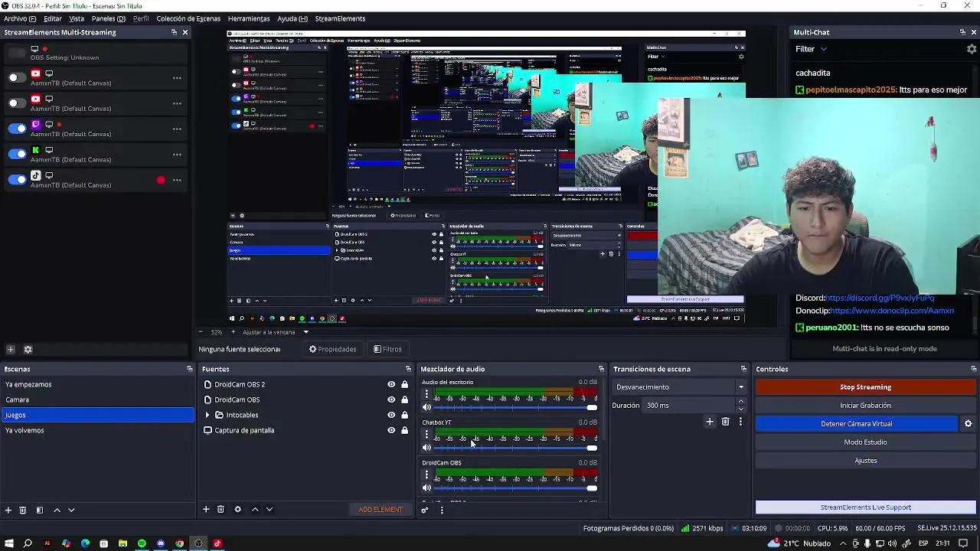
Task: Delete the selected scene with the Escenas trash icon
Action: [x=23, y=510]
